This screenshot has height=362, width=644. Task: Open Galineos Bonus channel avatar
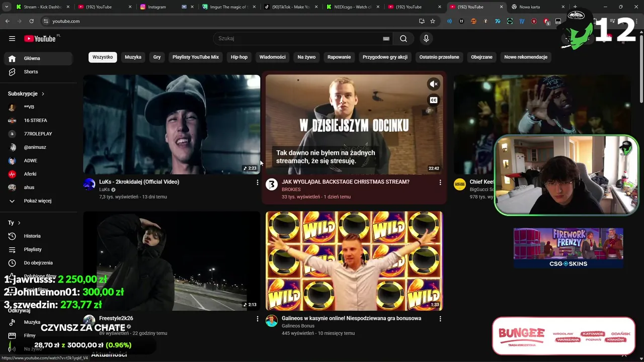272,321
